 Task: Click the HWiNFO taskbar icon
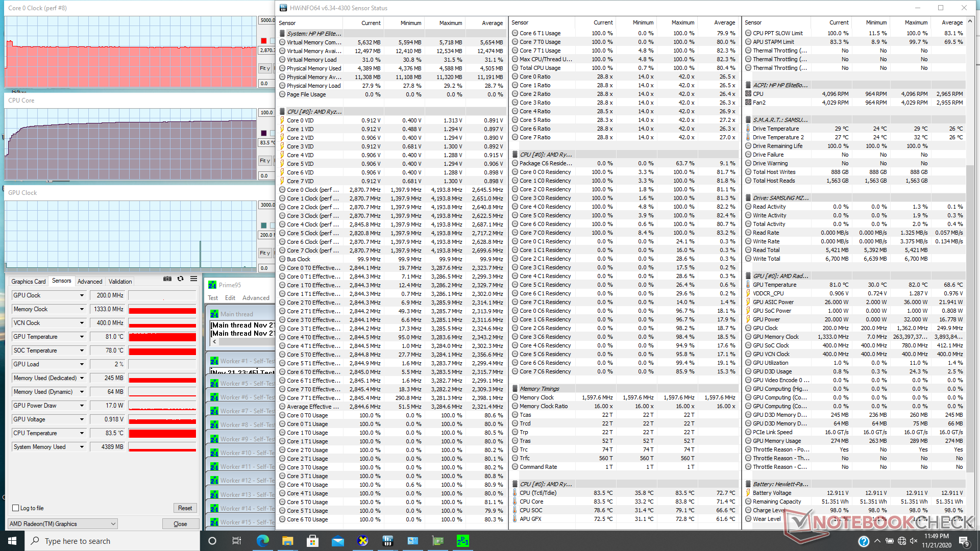pyautogui.click(x=387, y=541)
